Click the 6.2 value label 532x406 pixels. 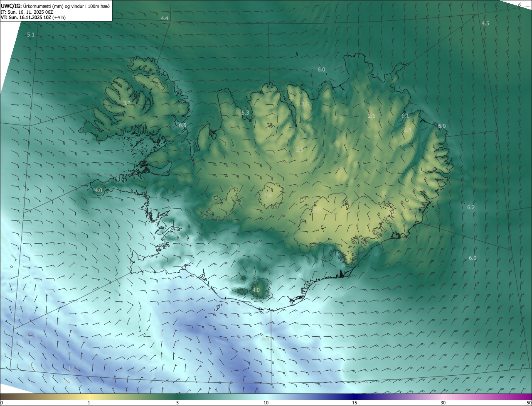471,207
